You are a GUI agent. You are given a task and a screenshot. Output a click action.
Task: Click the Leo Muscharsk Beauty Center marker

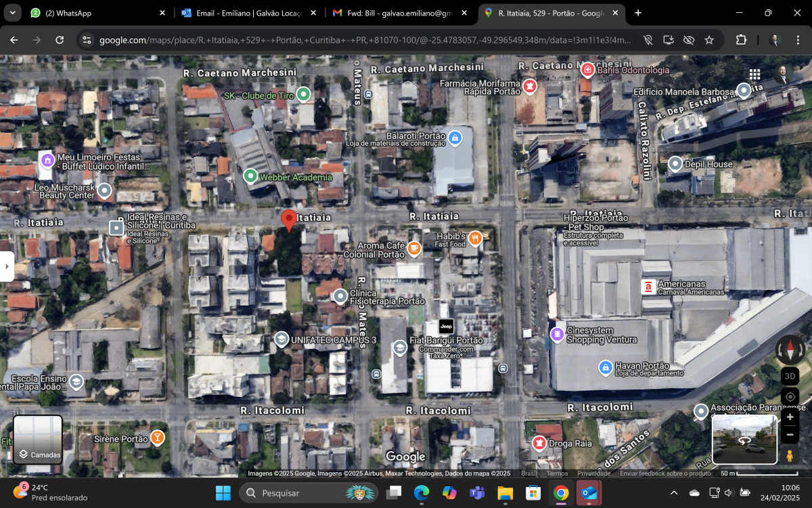104,190
